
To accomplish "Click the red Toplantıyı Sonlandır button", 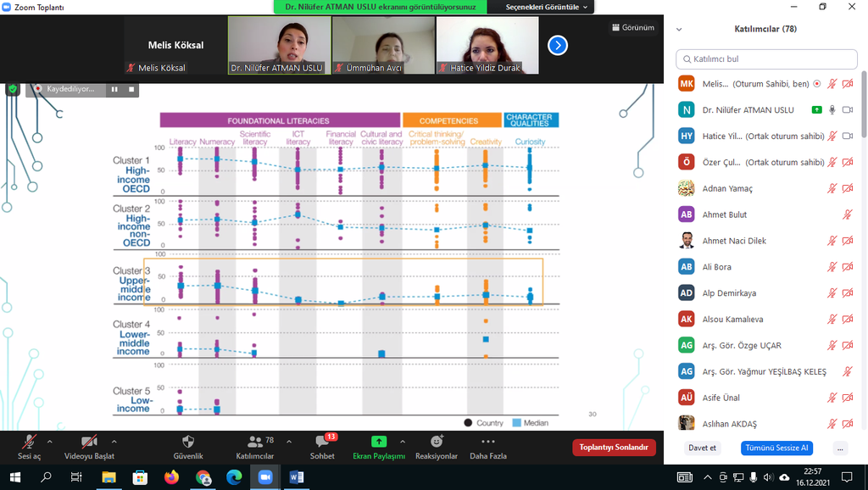I will (x=614, y=448).
